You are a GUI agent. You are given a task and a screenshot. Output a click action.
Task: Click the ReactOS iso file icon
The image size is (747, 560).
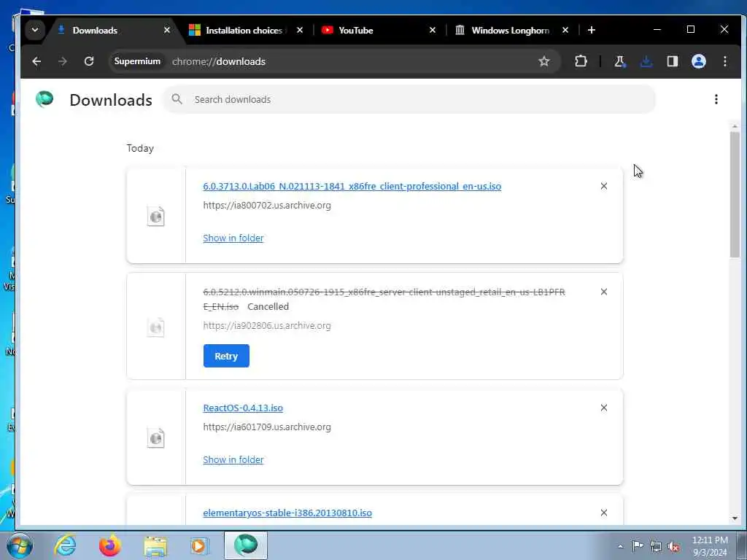coord(156,438)
